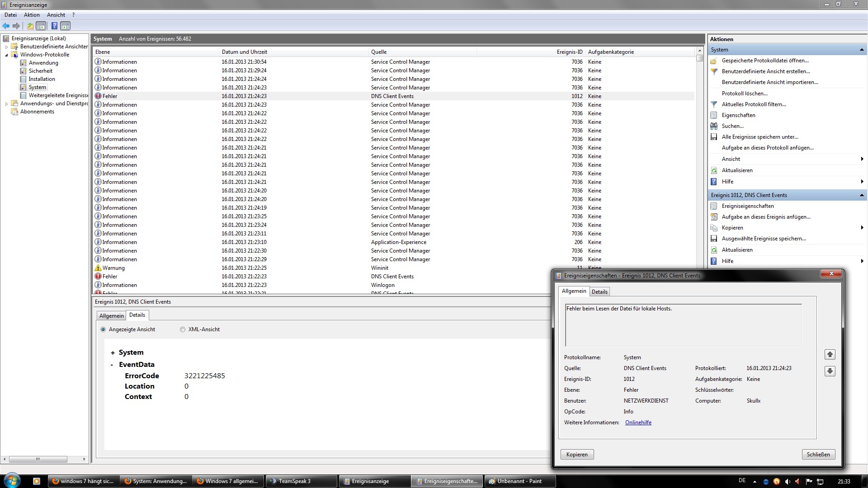
Task: Select the Sicherheit log in tree
Action: click(40, 71)
